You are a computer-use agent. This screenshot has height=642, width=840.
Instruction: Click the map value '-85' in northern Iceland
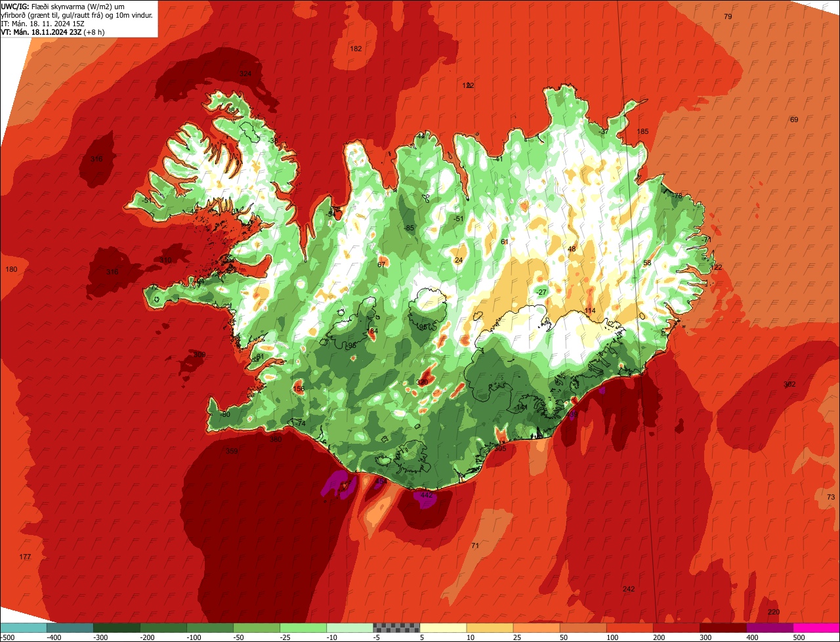[409, 228]
